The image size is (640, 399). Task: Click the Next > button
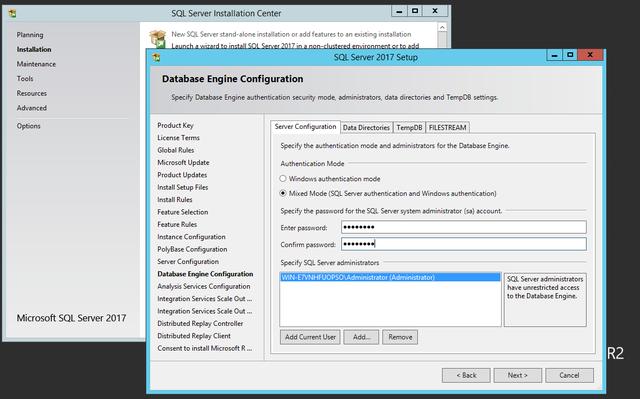pos(518,375)
